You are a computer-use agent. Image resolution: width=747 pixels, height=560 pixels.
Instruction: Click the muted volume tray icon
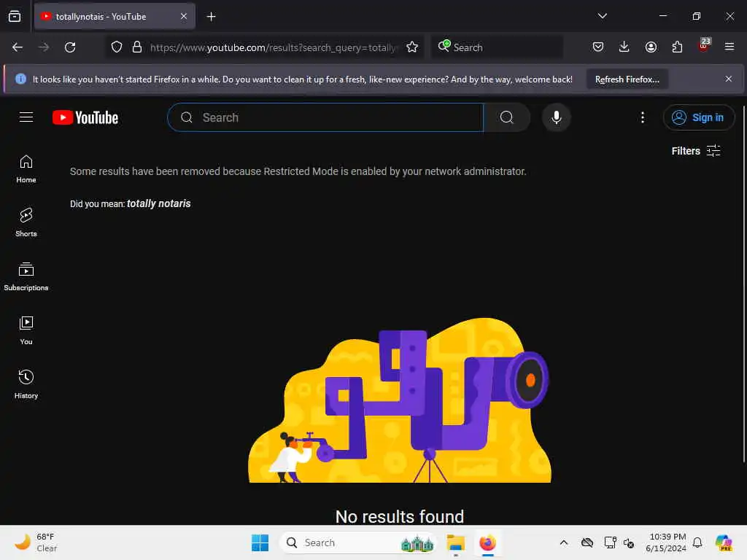(x=629, y=542)
